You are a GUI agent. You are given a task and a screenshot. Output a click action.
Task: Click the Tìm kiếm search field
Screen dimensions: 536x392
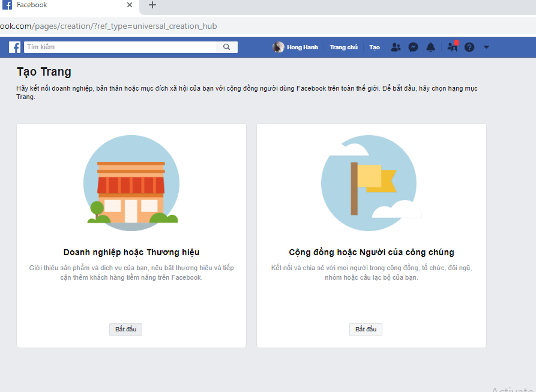[120, 47]
